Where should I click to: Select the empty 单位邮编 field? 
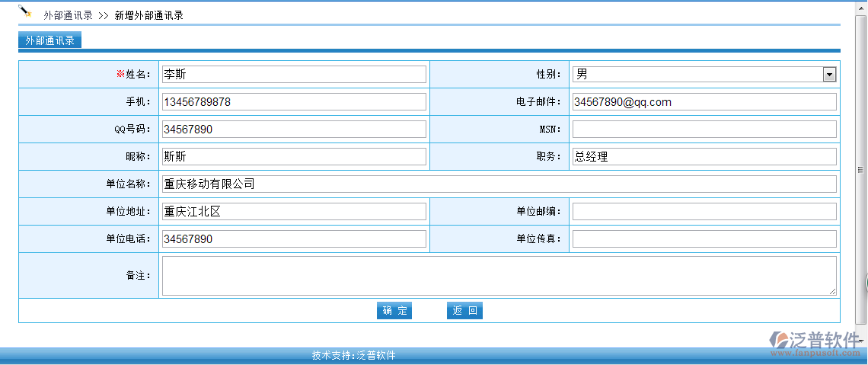tap(704, 212)
